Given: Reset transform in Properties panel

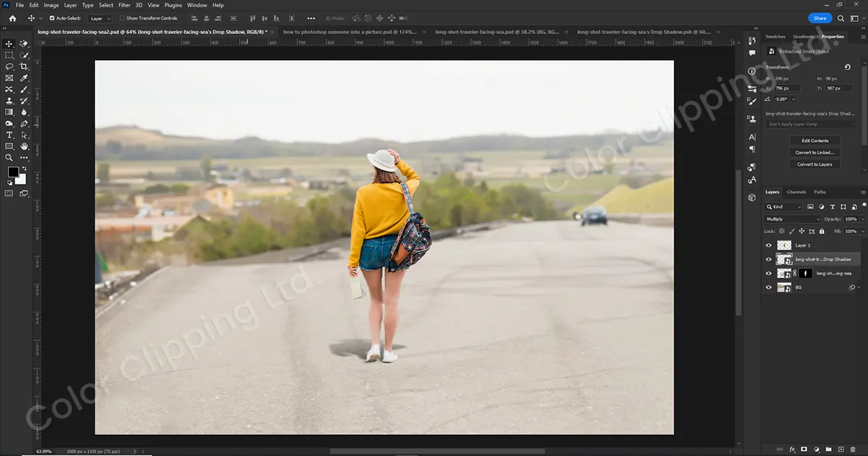Looking at the screenshot, I should point(847,67).
